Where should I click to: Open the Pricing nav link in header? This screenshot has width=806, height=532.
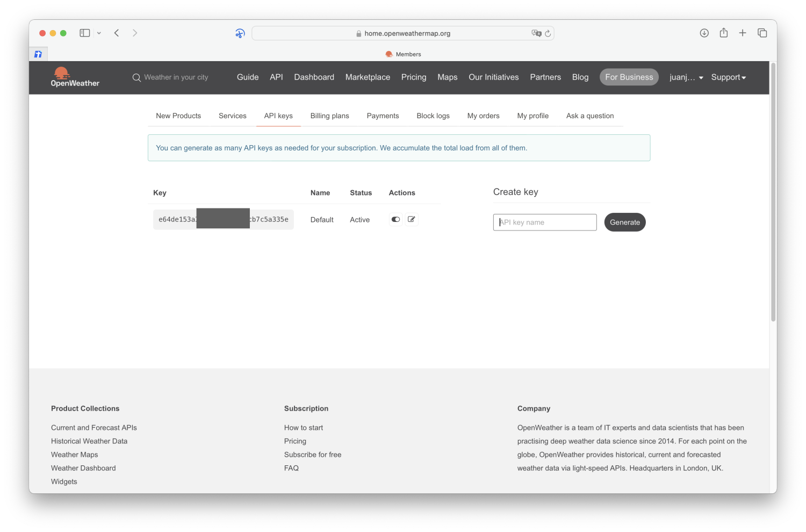[414, 77]
